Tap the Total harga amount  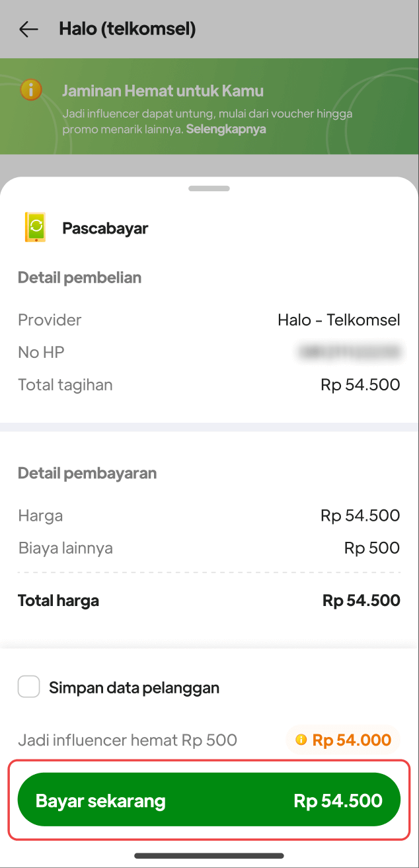[x=361, y=601]
